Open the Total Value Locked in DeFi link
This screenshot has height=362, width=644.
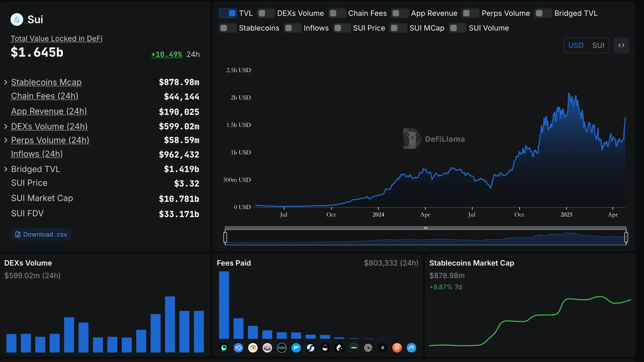(x=57, y=38)
